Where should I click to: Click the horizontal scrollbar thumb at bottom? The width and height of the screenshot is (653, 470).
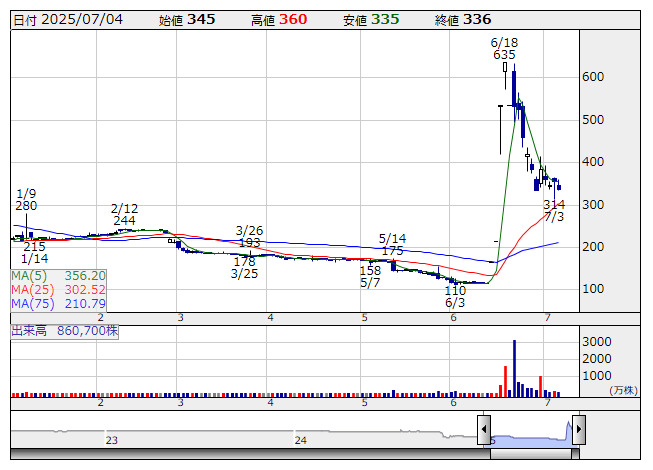point(531,455)
